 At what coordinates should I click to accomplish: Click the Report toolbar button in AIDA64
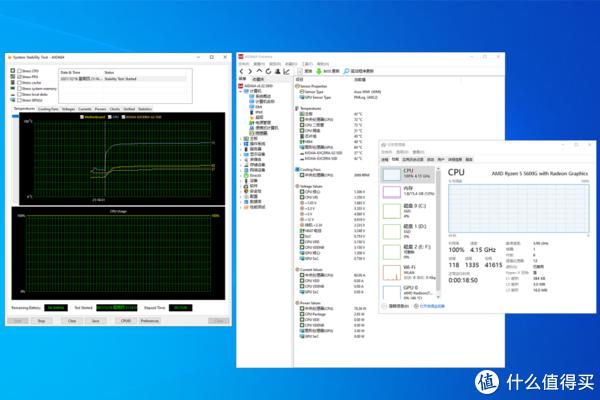tap(306, 71)
